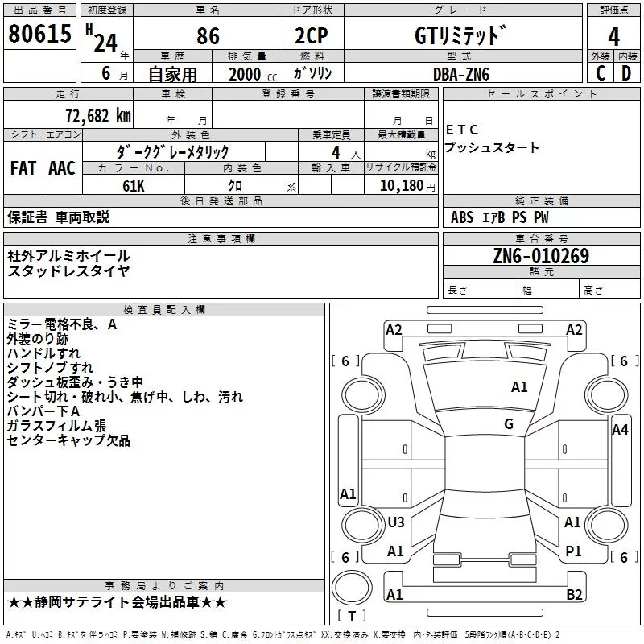Click the exterior grade C cell
Screen dimensions: 644x644
[601, 73]
